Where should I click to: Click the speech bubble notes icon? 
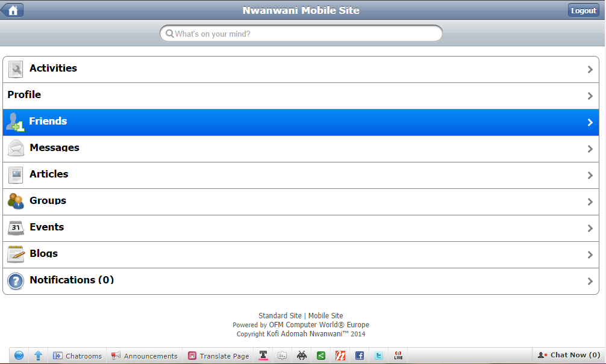(x=282, y=356)
